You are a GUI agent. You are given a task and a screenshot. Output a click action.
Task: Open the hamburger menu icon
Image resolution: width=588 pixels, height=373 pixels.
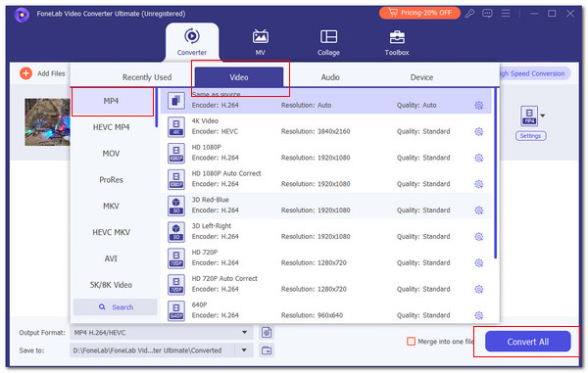[506, 14]
